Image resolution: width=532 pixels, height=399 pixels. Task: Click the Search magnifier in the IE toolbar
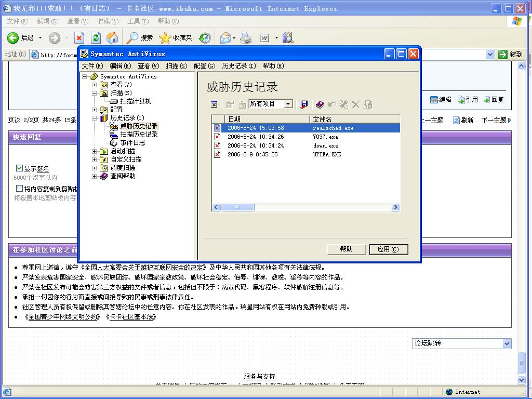tap(132, 37)
